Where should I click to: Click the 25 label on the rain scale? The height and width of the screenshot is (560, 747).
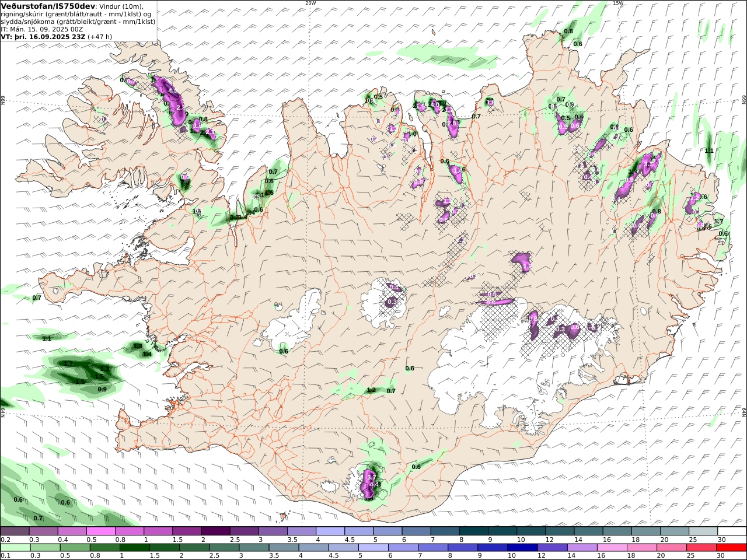[x=690, y=556]
